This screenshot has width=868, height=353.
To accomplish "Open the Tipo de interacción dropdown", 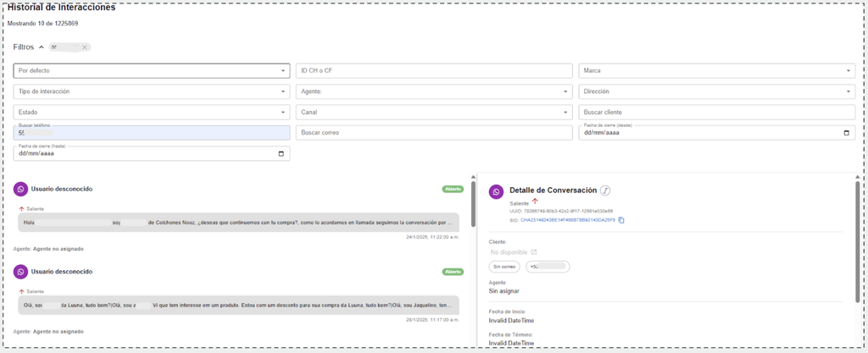I will pos(152,91).
